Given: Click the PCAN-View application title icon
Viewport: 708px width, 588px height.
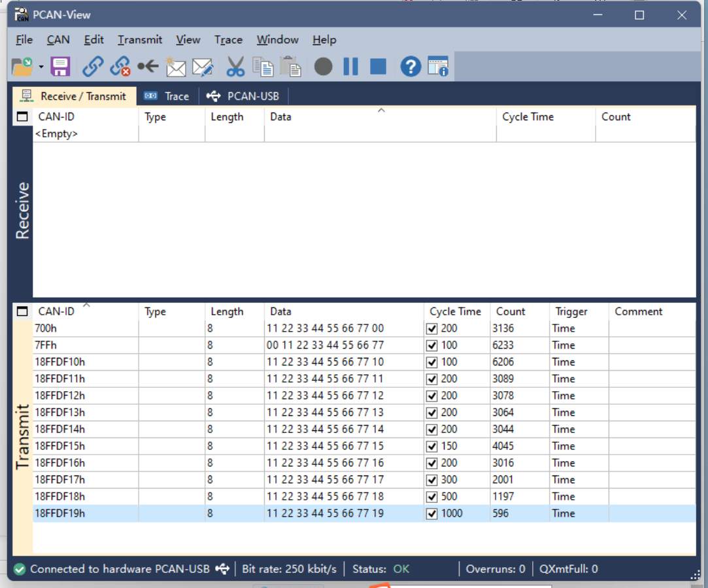Looking at the screenshot, I should 21,14.
